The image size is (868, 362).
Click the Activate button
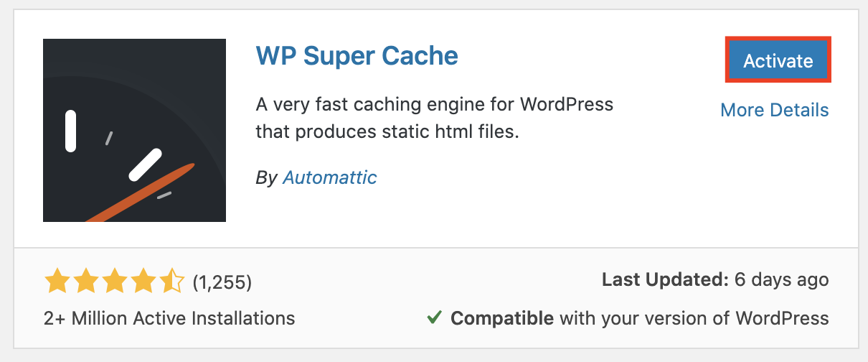click(778, 60)
